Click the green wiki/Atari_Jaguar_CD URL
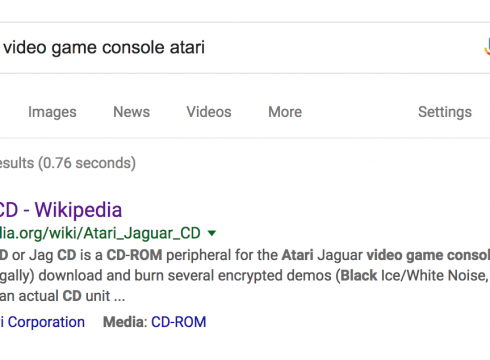The width and height of the screenshot is (490, 360). tap(100, 233)
